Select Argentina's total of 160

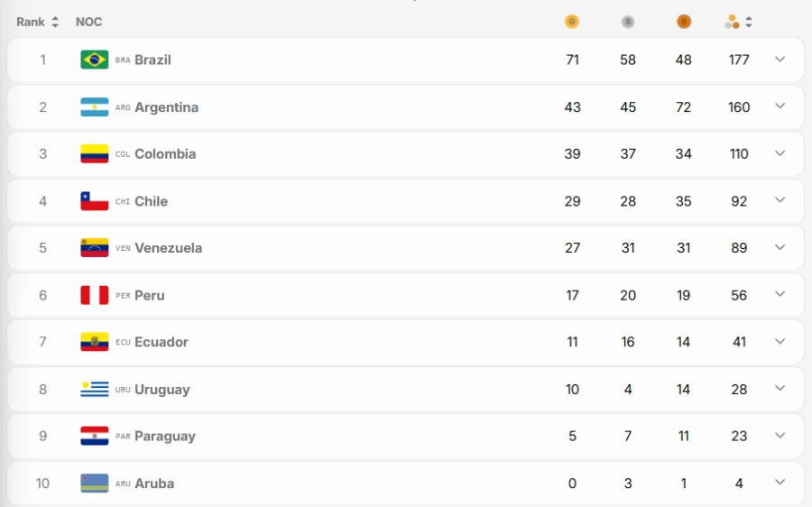[x=739, y=107]
